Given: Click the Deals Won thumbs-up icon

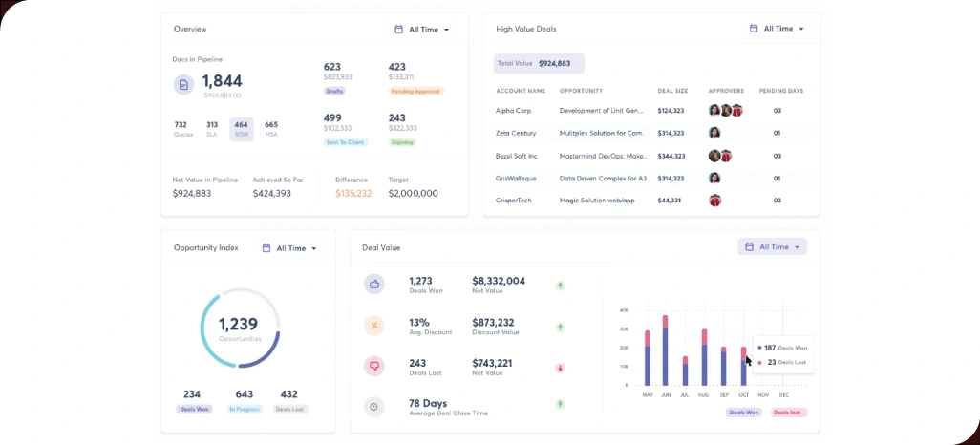Looking at the screenshot, I should [x=374, y=284].
